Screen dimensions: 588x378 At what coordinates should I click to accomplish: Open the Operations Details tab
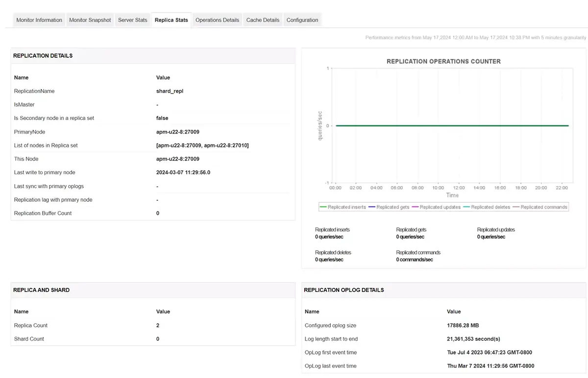coord(217,20)
